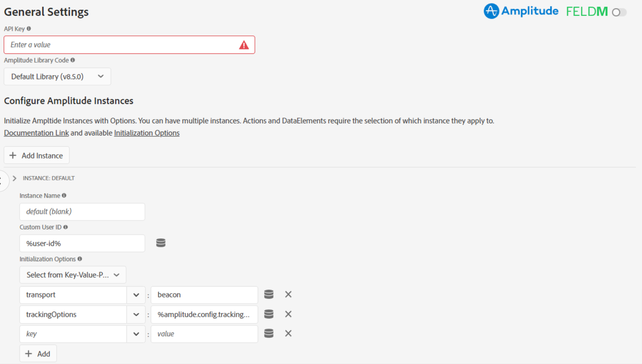
Task: Click the API Key info icon
Action: pyautogui.click(x=29, y=28)
